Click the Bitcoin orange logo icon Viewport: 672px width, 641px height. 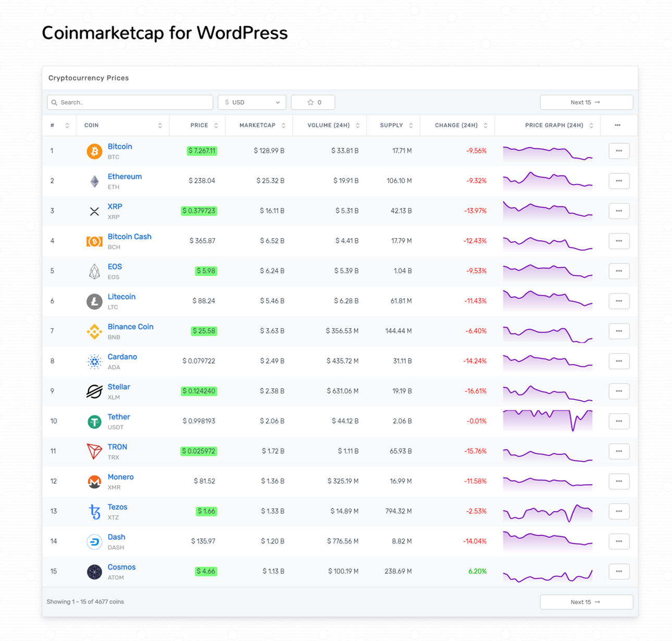[94, 151]
